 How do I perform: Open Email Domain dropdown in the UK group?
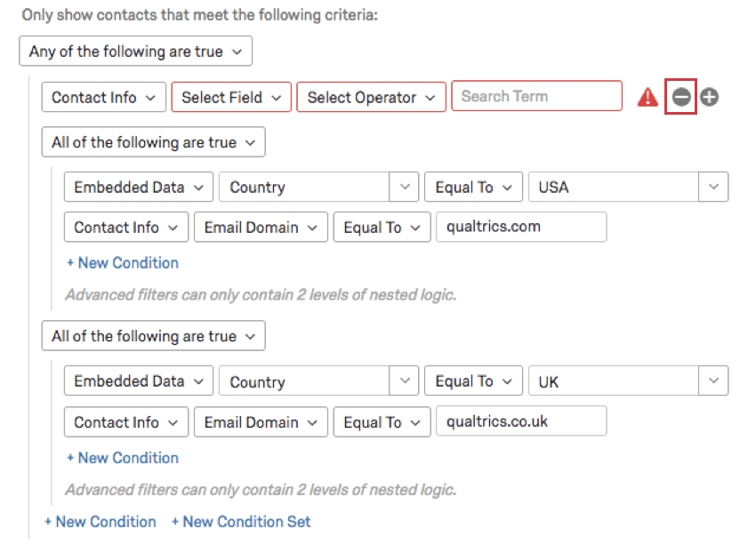[x=261, y=422]
